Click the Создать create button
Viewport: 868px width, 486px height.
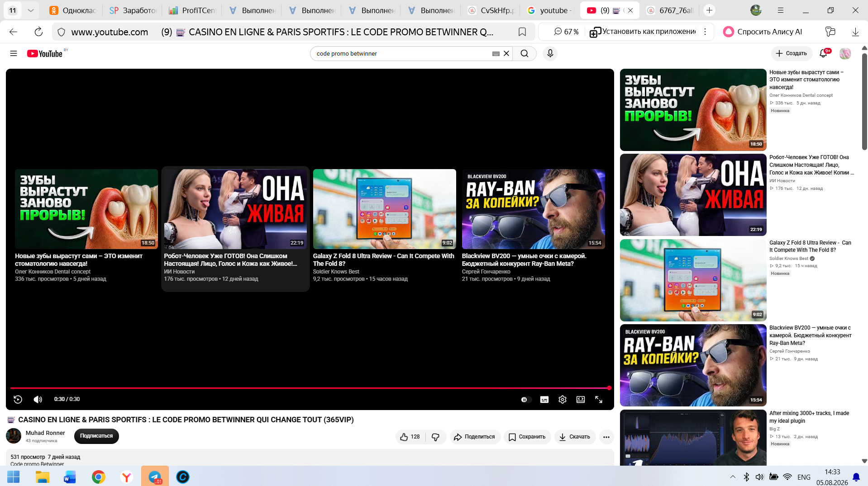(x=792, y=53)
